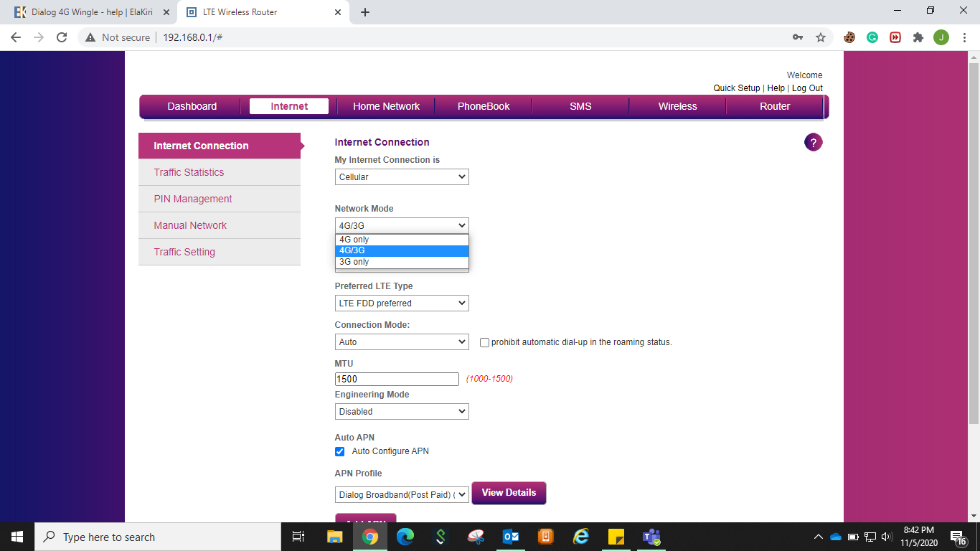
Task: Switch to the Wireless tab
Action: 678,106
